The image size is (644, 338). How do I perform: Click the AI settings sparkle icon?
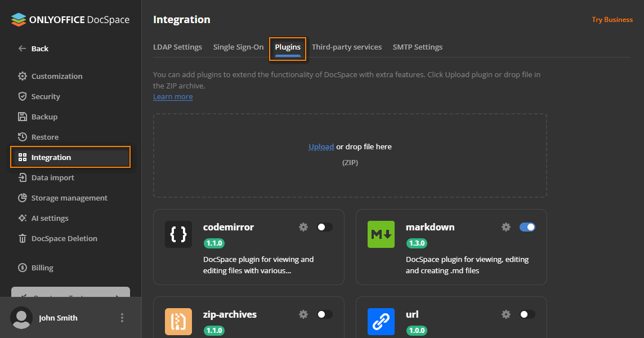coord(23,218)
